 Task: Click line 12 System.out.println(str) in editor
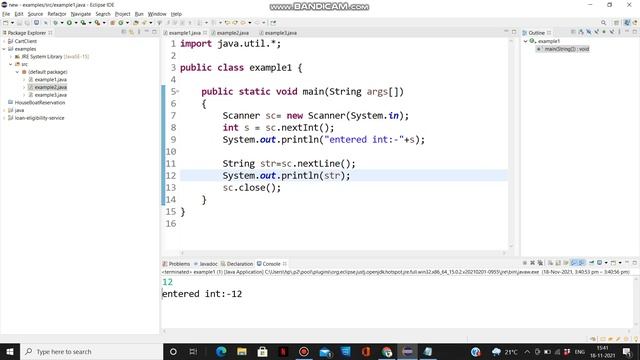tap(286, 176)
